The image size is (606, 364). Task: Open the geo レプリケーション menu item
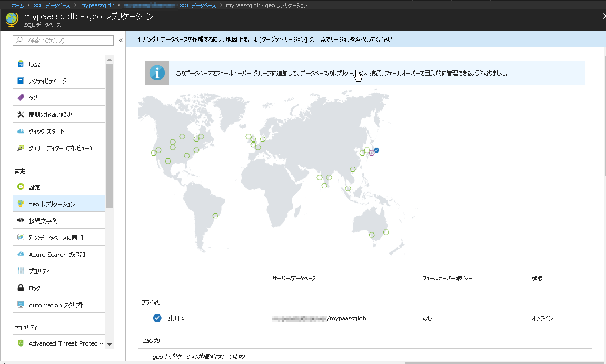(x=52, y=204)
